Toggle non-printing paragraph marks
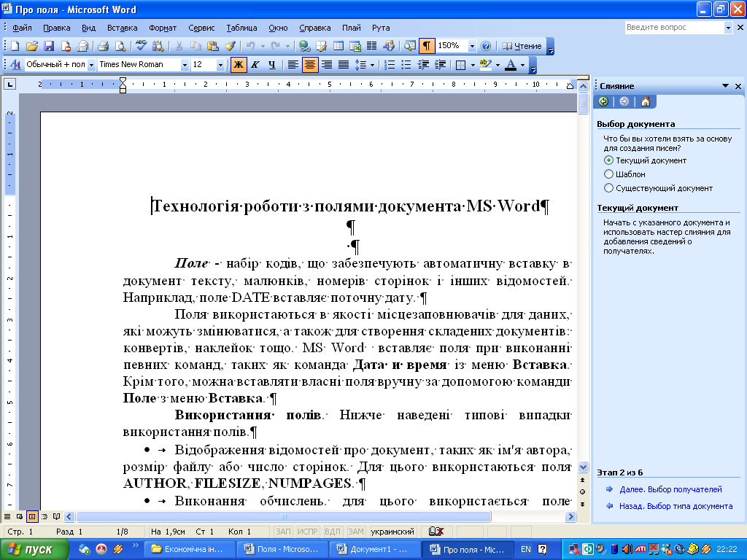 (x=426, y=46)
